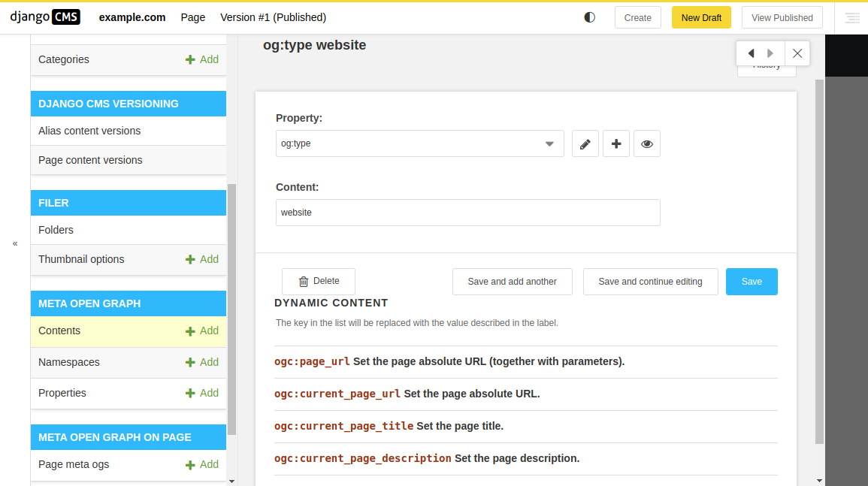Click main panel scroll down arrow
868x486 pixels.
click(819, 481)
